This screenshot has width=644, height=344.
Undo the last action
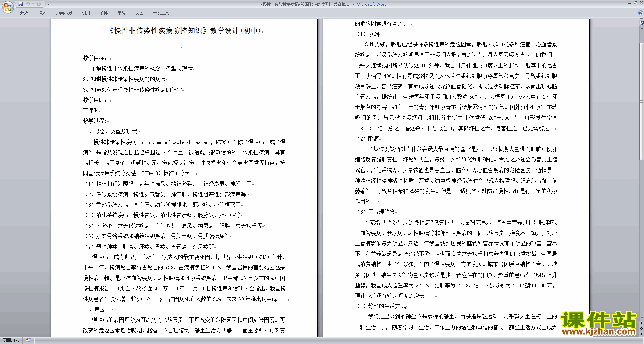pyautogui.click(x=28, y=4)
